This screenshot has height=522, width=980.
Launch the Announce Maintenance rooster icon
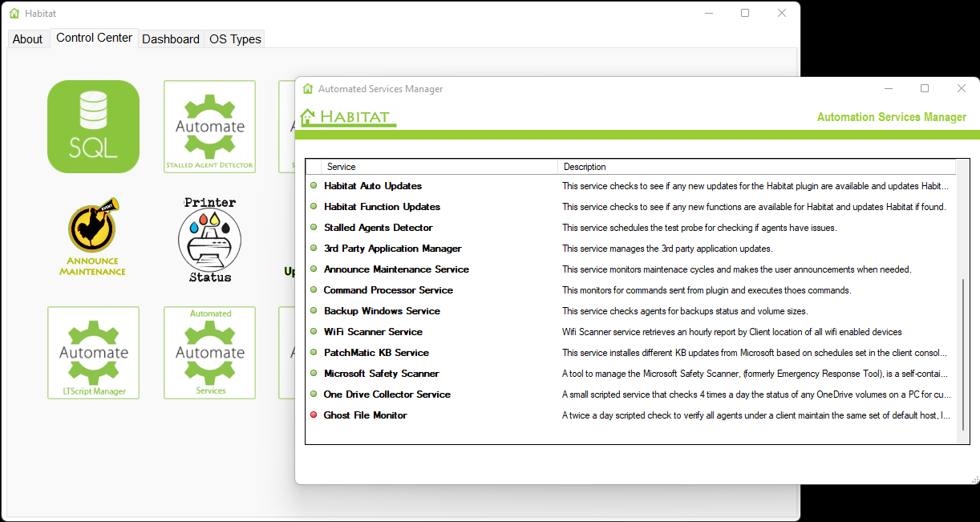tap(93, 237)
